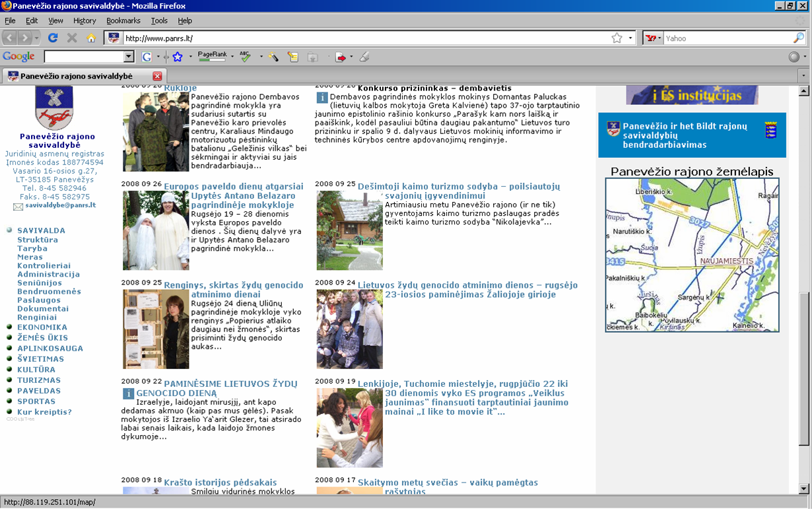The width and height of the screenshot is (812, 509).
Task: Expand the Google toolbar search box dropdown
Action: pyautogui.click(x=129, y=57)
